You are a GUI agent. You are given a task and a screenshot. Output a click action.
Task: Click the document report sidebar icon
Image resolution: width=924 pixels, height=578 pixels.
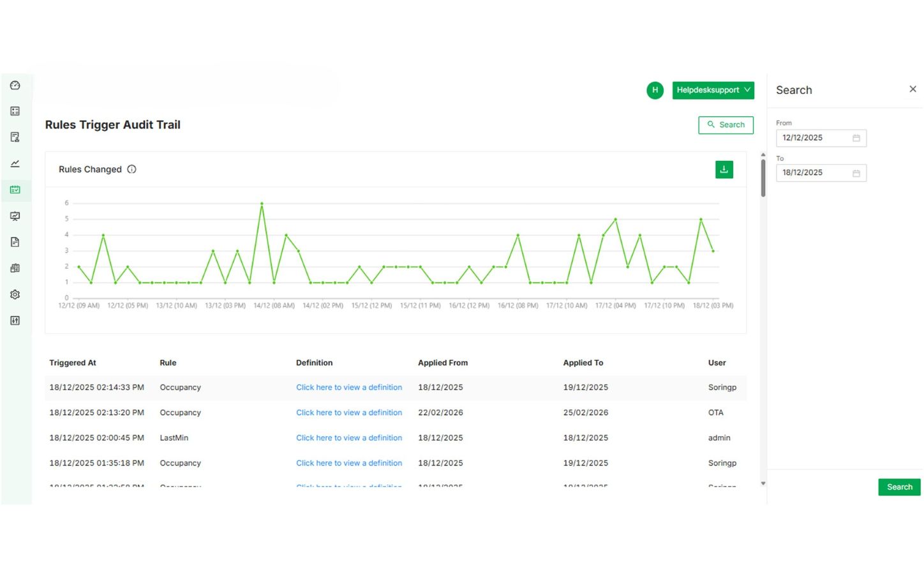tap(15, 242)
